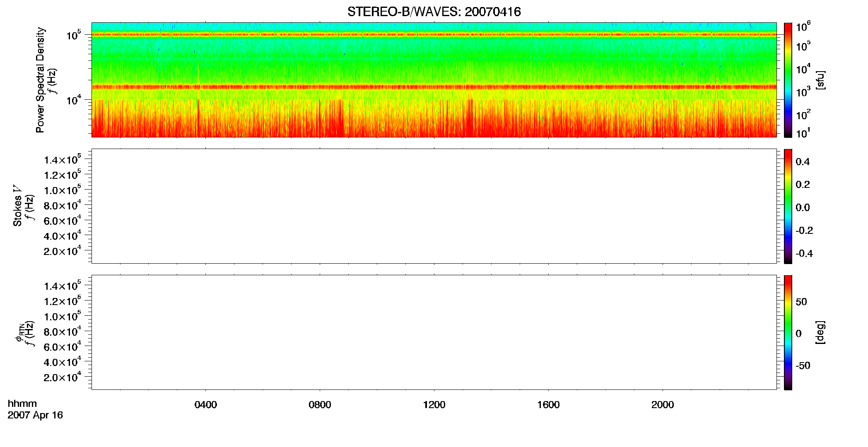Click the sfu power spectral colorbar
Image resolution: width=868 pixels, height=447 pixels.
click(788, 80)
